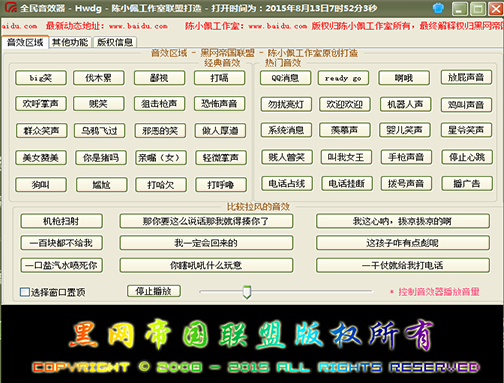Image resolution: width=504 pixels, height=383 pixels.
Task: Play the 机枪扫射 effect
Action: point(61,221)
